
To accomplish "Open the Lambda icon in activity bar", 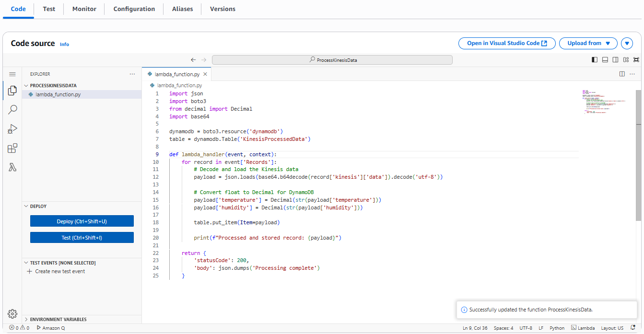I will click(x=12, y=168).
